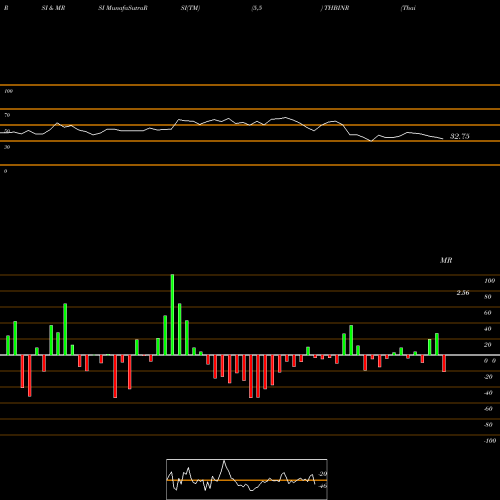This screenshot has height=500, width=500.
Task: Click the 40 label on the MR axis
Action: tap(488, 329)
